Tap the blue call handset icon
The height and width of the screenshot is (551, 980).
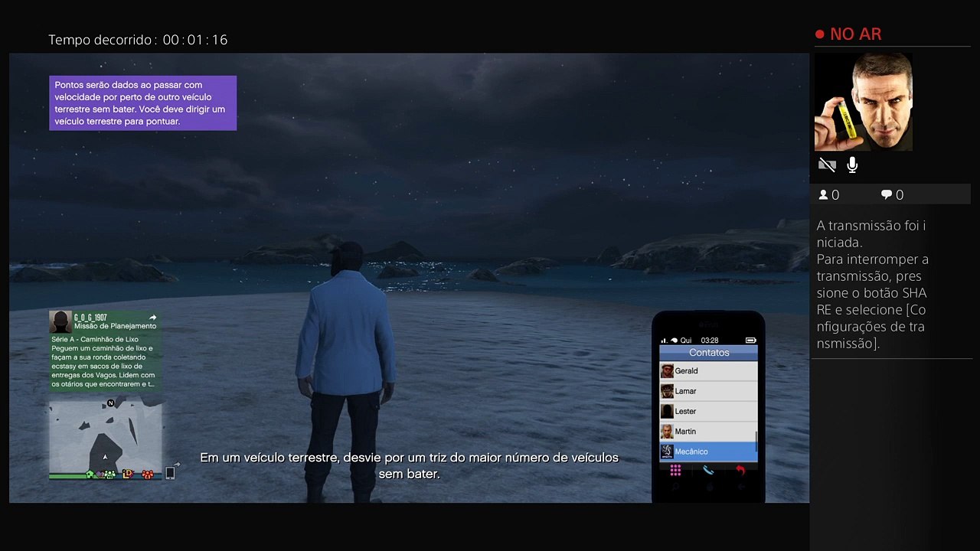(708, 471)
